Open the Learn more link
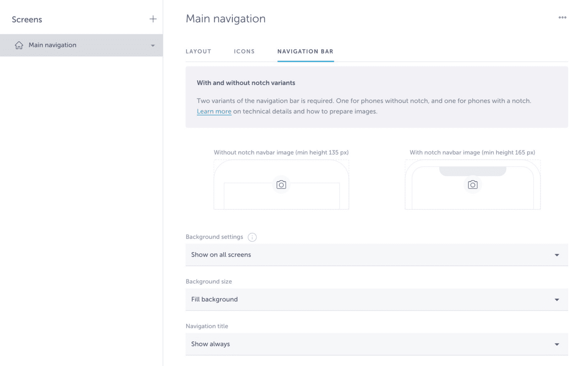Screen dimensions: 588x366 pos(214,111)
